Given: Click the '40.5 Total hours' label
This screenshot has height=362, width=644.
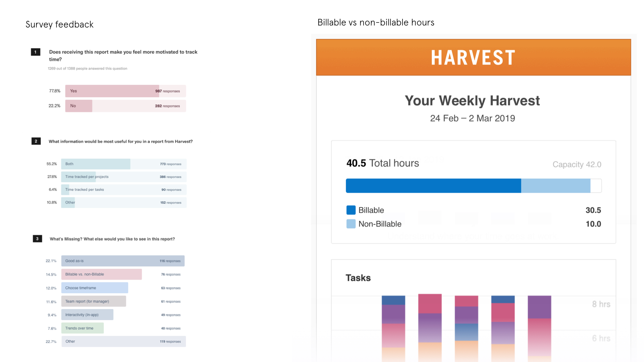Looking at the screenshot, I should [x=383, y=163].
